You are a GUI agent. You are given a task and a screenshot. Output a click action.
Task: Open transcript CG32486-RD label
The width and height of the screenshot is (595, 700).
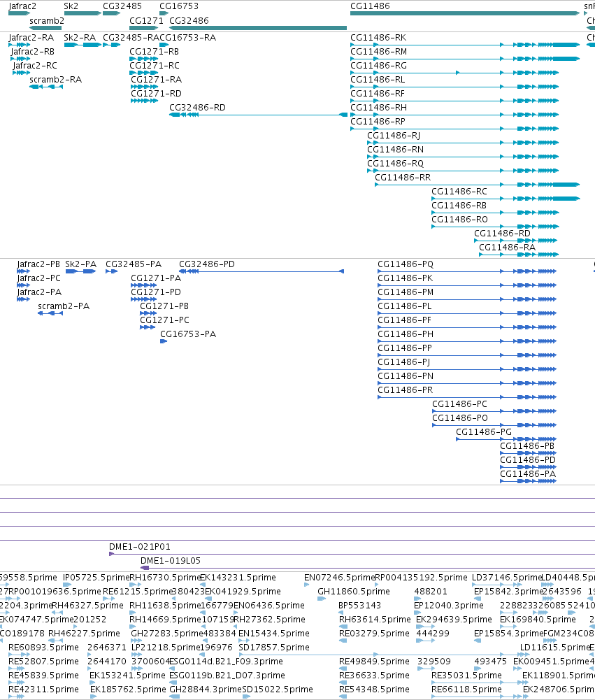pyautogui.click(x=197, y=108)
